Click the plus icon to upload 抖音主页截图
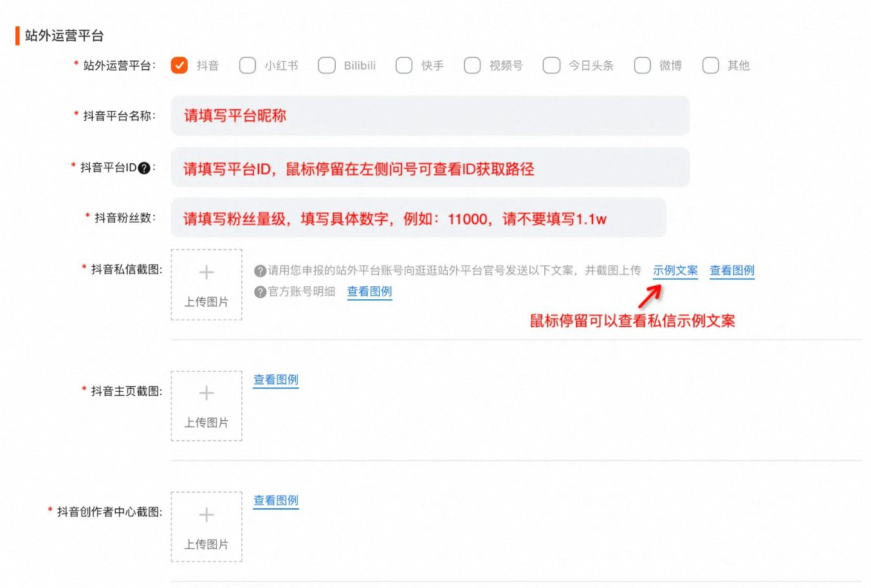The height and width of the screenshot is (588, 871). click(x=206, y=393)
